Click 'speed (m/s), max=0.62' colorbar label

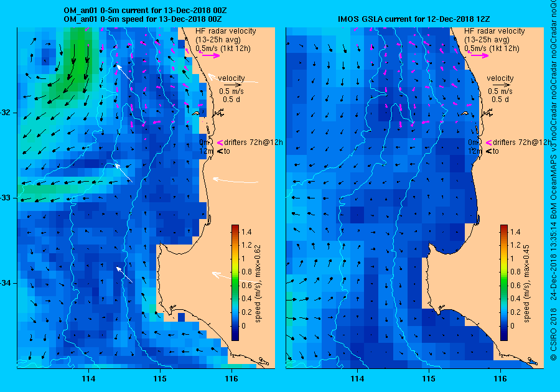(x=258, y=284)
